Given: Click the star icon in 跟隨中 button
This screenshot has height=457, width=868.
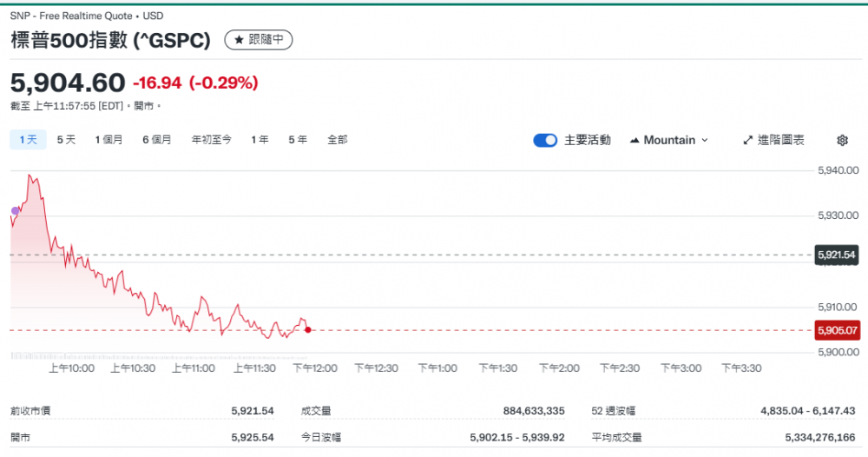Looking at the screenshot, I should (239, 40).
